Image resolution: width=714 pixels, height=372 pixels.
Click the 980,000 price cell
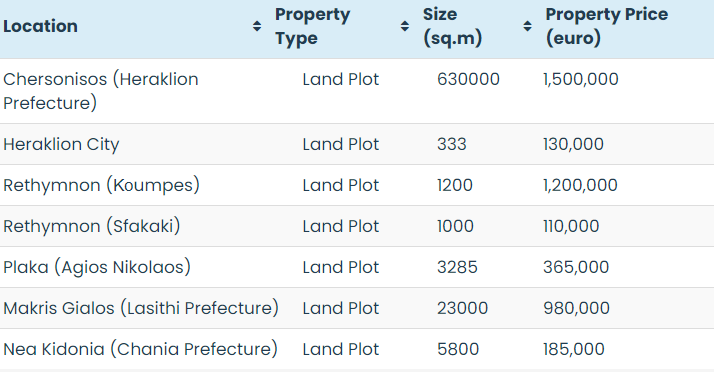point(576,308)
